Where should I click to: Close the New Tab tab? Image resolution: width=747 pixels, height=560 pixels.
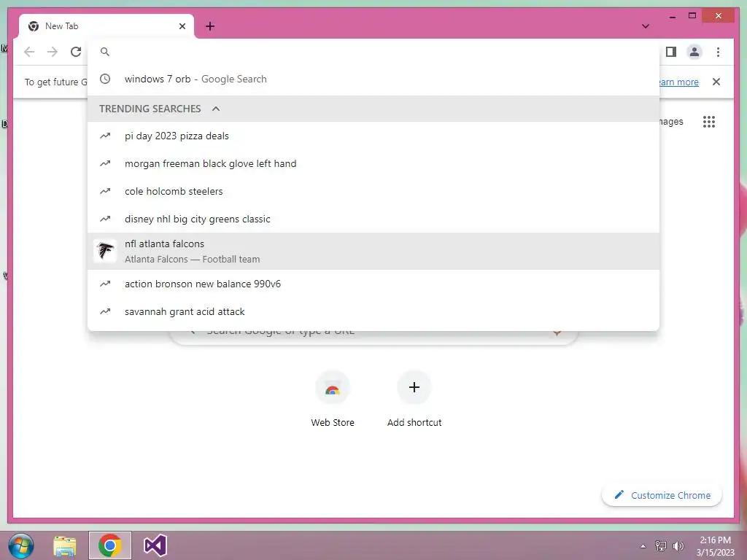182,26
